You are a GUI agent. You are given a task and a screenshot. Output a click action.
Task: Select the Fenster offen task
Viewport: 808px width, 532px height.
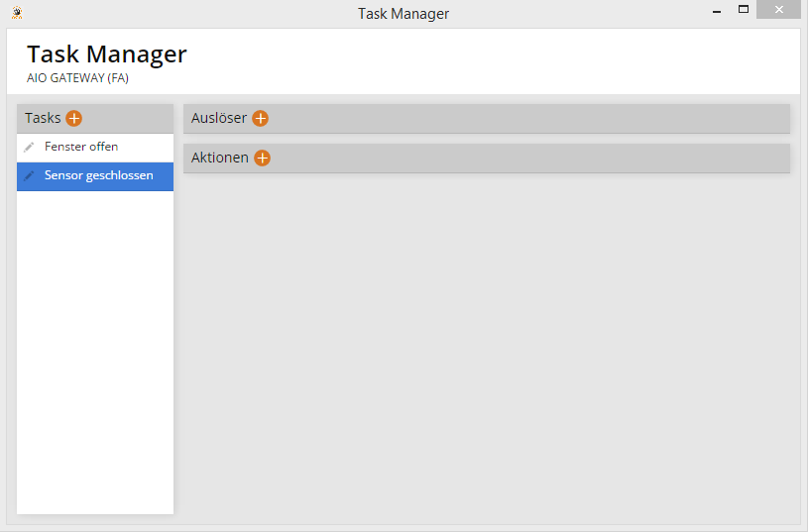(81, 147)
